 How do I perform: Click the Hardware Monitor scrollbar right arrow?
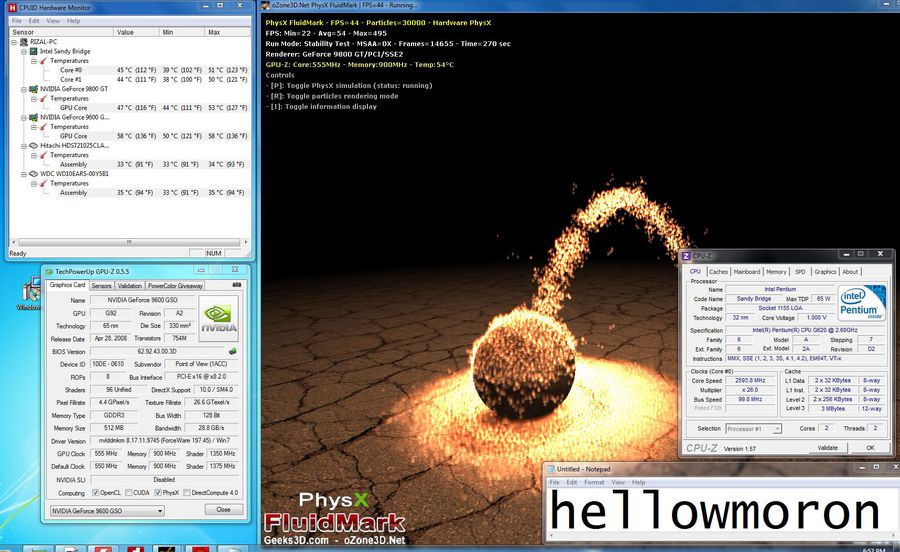pos(246,242)
